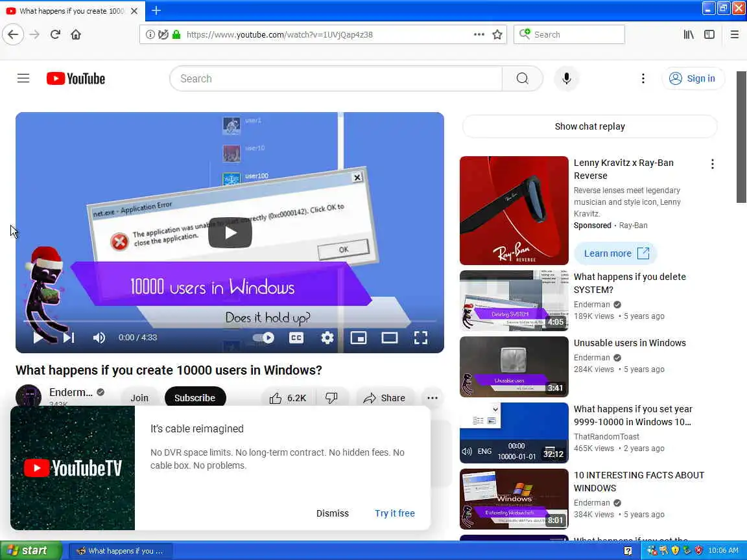
Task: Toggle the browser sidebar icon
Action: coord(709,34)
